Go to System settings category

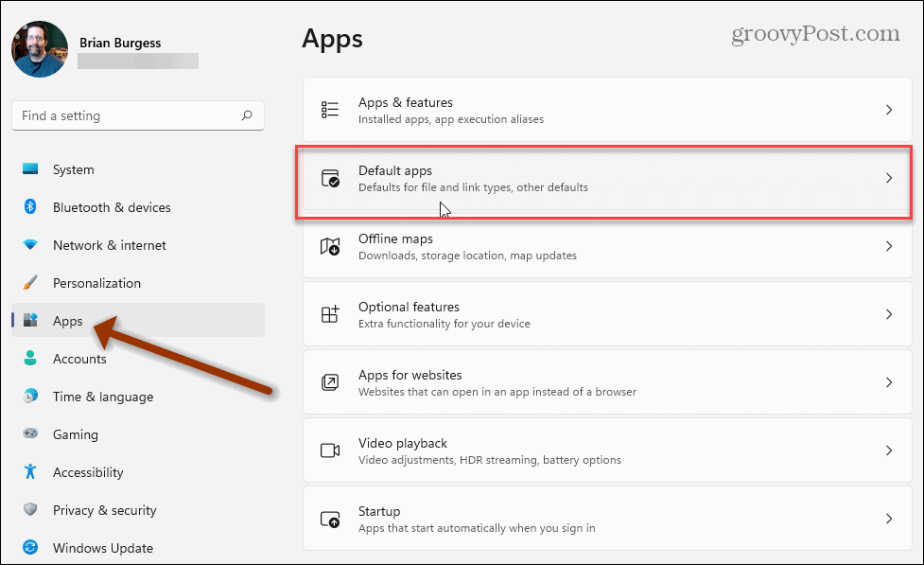(138, 169)
